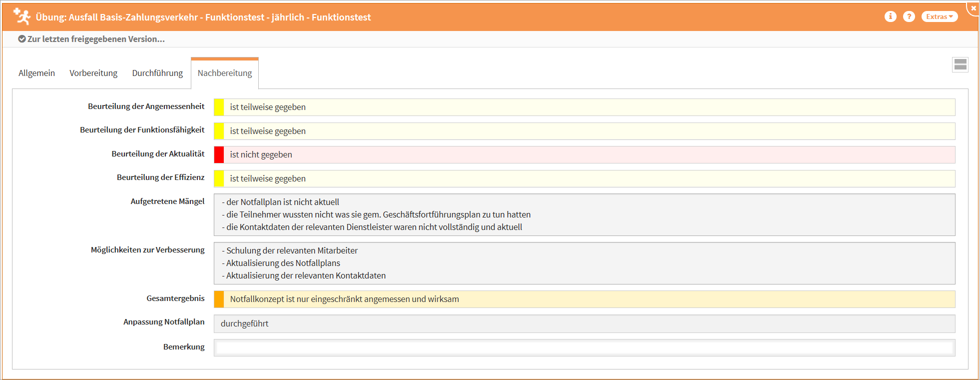Open the info circle icon
This screenshot has height=380, width=980.
(890, 16)
